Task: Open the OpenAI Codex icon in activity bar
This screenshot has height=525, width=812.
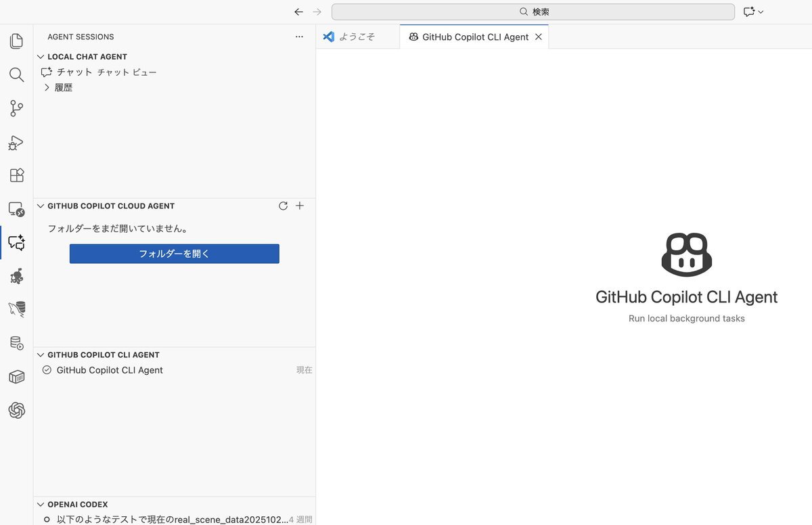Action: coord(17,410)
